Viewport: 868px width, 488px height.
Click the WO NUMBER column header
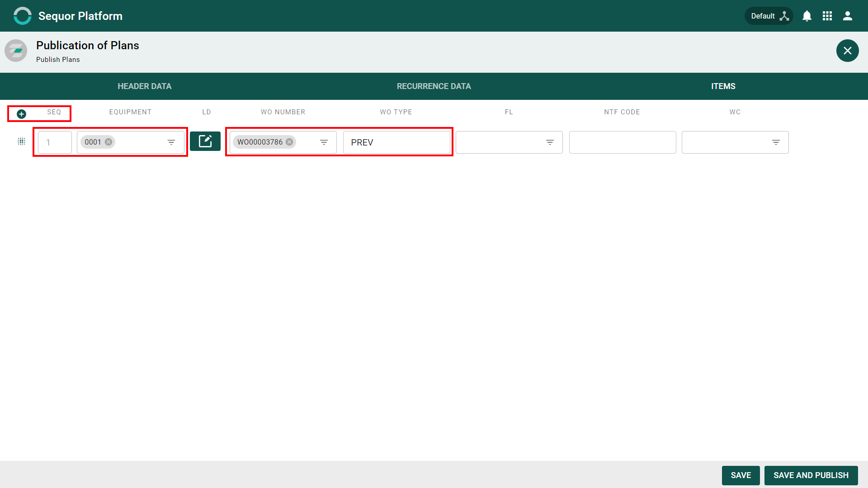pyautogui.click(x=283, y=112)
